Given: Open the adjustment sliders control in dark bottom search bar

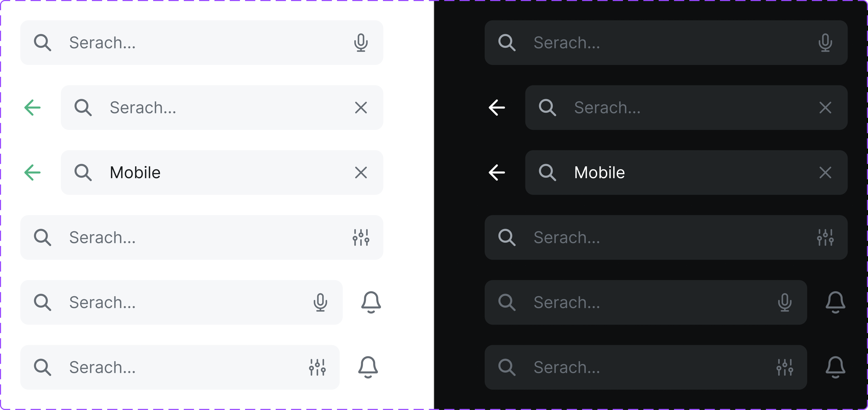Looking at the screenshot, I should (785, 367).
